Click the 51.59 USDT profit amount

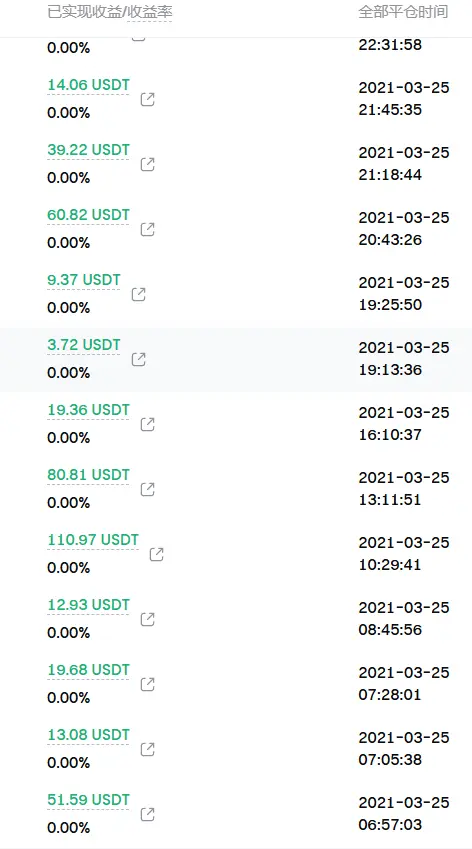88,800
